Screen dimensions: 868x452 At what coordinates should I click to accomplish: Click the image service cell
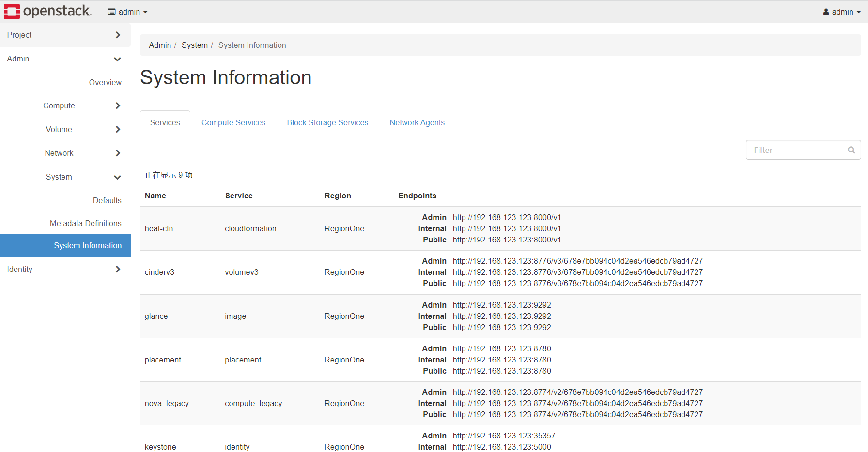pos(235,316)
